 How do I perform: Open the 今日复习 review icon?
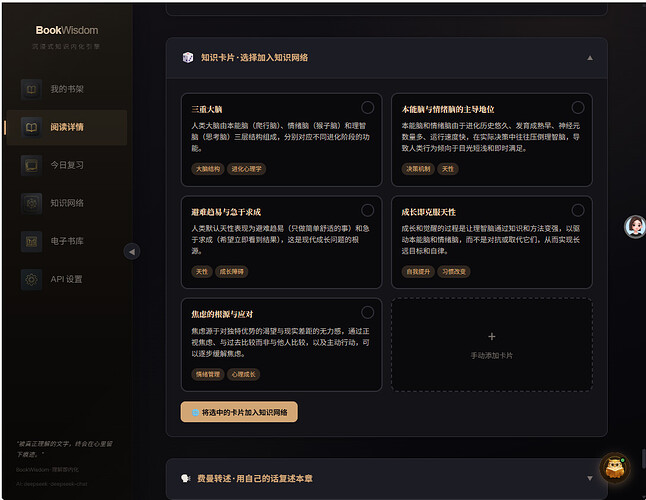(31, 165)
